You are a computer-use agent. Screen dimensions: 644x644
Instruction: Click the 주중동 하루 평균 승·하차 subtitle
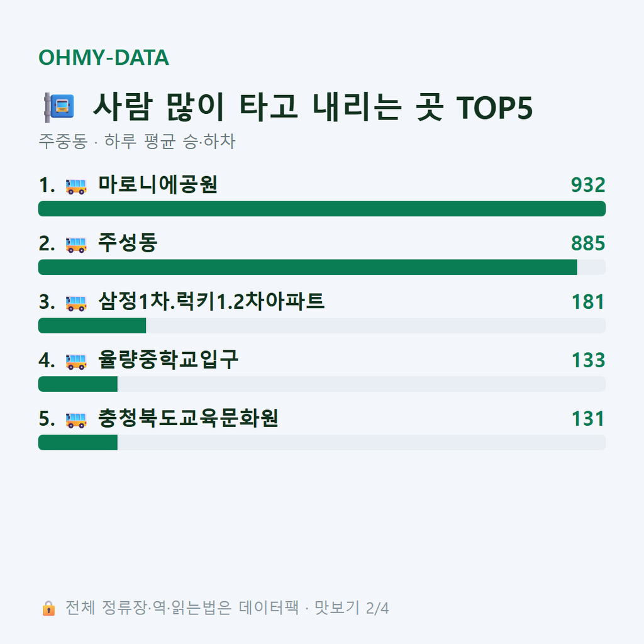pos(136,142)
